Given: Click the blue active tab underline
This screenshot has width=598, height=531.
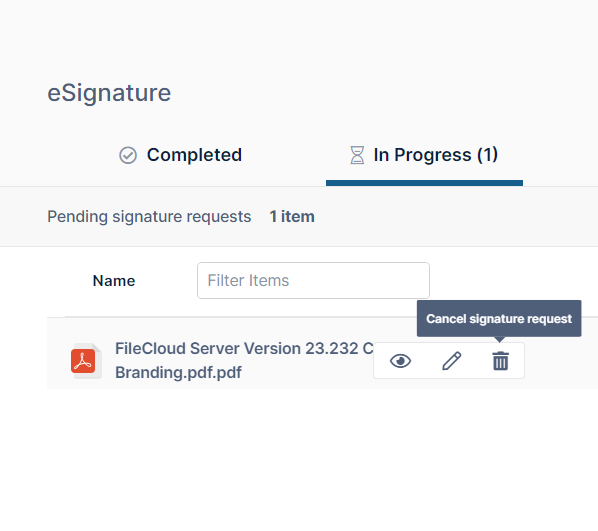Looking at the screenshot, I should point(424,183).
